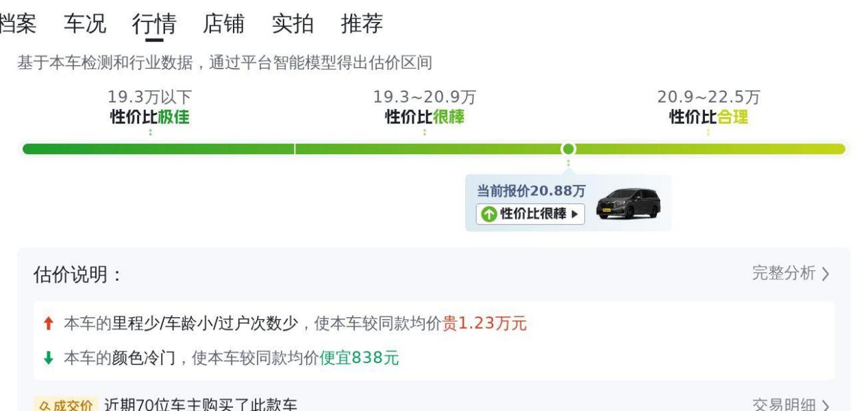Select the 性价比合理 price range label
Image resolution: width=868 pixels, height=411 pixels.
[x=708, y=117]
